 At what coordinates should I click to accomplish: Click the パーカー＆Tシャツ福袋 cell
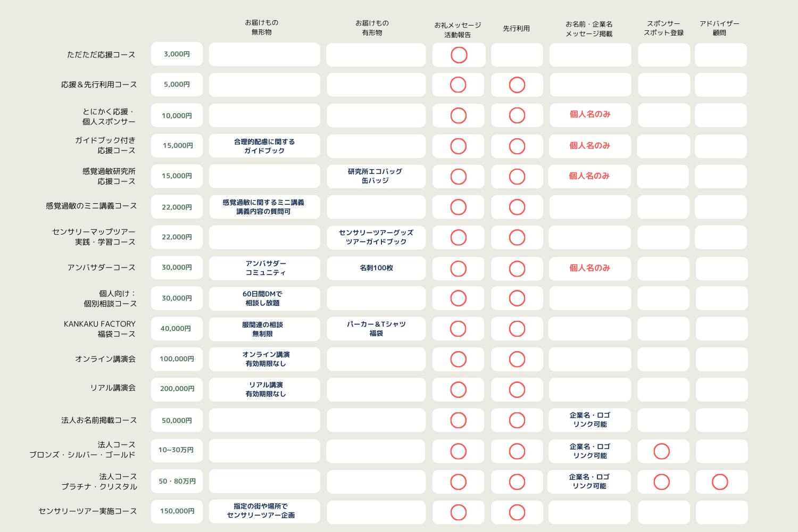tap(376, 329)
